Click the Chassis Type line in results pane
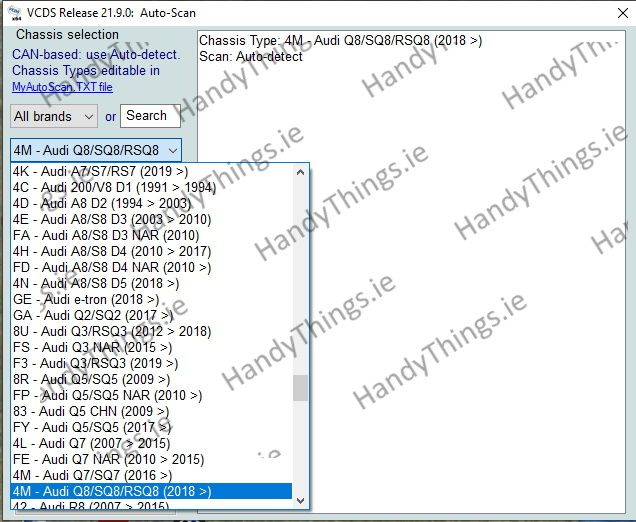Screen dimensions: 636x522 pos(340,41)
